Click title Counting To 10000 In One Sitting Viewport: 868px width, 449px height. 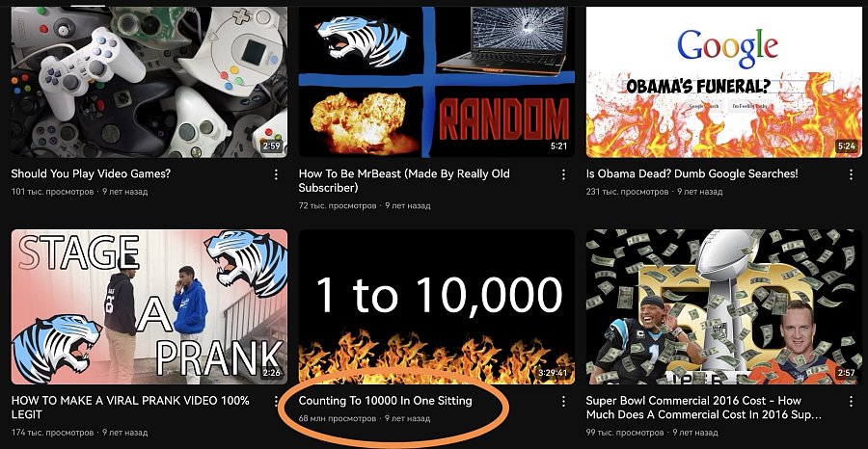[x=385, y=400]
